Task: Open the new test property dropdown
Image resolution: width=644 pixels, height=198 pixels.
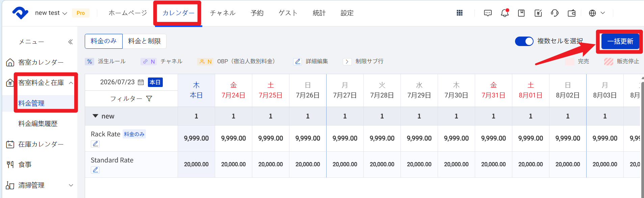Action: point(51,13)
